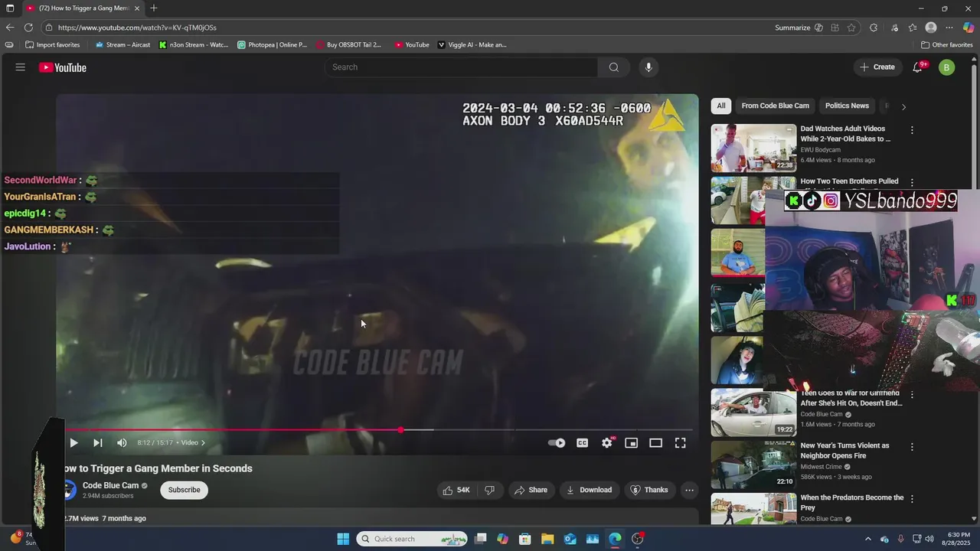Open New Year's Turns Violent thumbnail

coord(753,465)
